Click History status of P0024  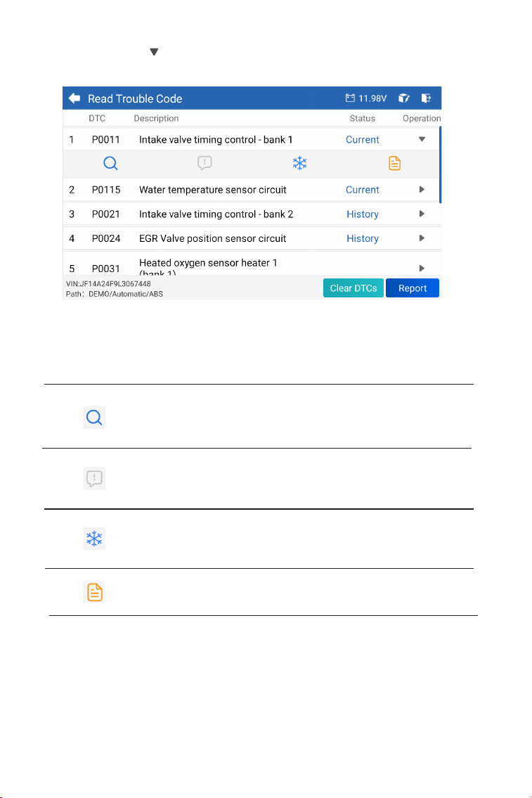point(363,238)
